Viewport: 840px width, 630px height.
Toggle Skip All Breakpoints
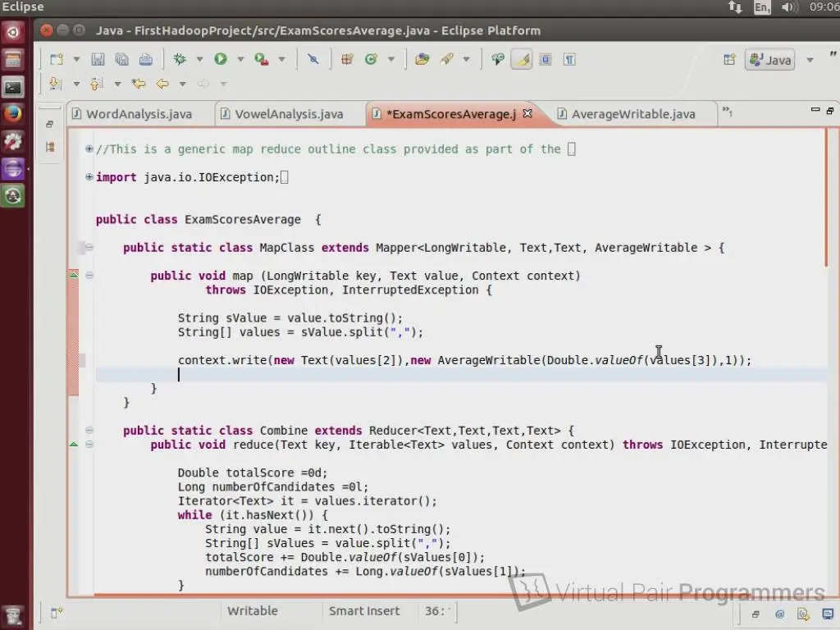pos(313,59)
